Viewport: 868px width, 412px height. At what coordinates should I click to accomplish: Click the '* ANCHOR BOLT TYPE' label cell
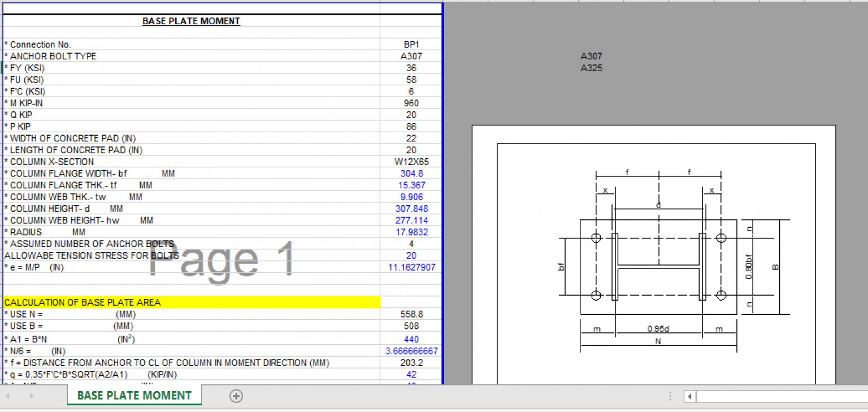(191, 56)
